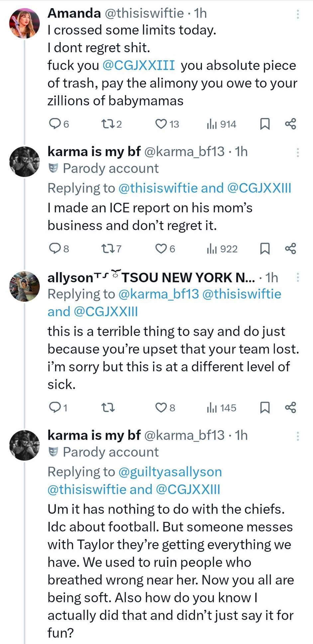Open @guiltyasallyson profile link
Viewport: 313px width, 644px height.
coord(170,472)
